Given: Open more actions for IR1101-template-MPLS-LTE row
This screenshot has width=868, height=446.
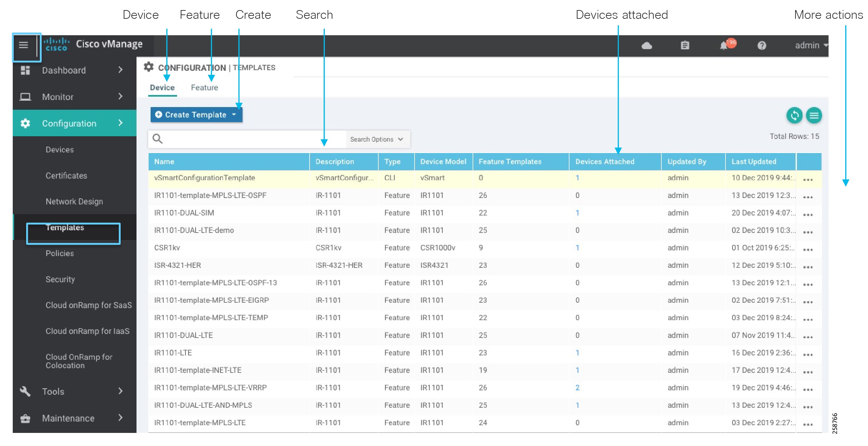Looking at the screenshot, I should coord(808,425).
